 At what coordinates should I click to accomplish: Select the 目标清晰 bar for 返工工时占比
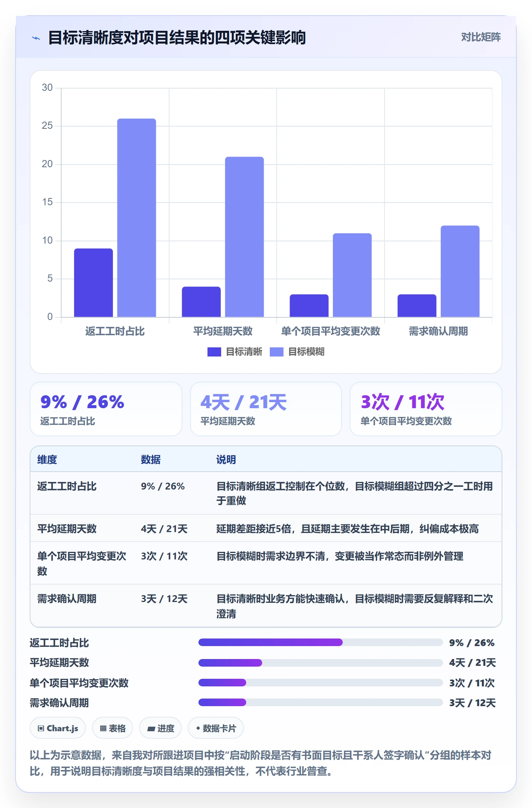click(93, 283)
